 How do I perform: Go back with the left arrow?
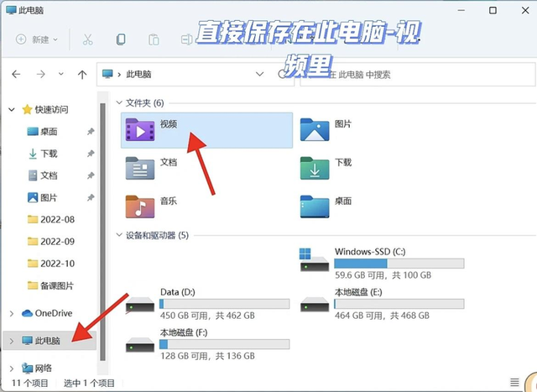(16, 74)
